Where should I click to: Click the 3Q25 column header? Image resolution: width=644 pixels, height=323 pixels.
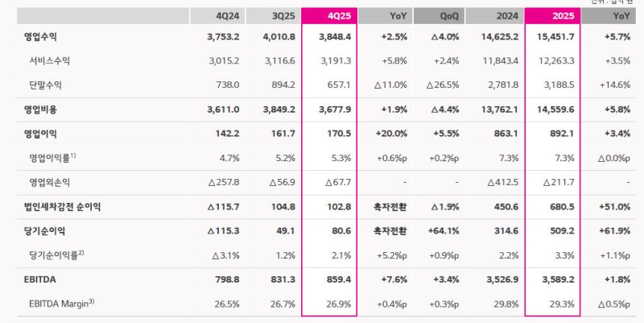click(x=273, y=16)
